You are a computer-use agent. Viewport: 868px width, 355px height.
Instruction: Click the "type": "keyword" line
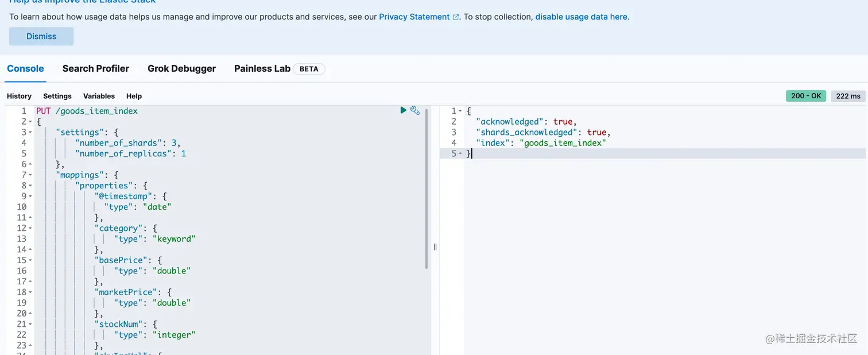[154, 239]
